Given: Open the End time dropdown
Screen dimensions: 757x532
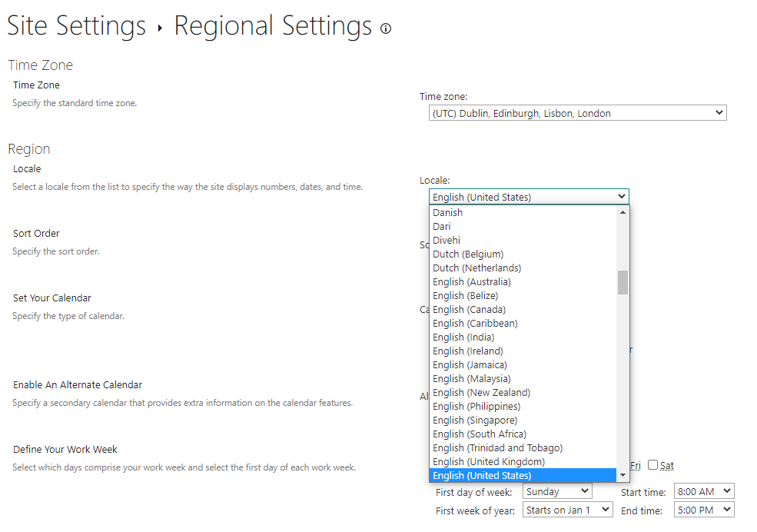Looking at the screenshot, I should tap(703, 509).
